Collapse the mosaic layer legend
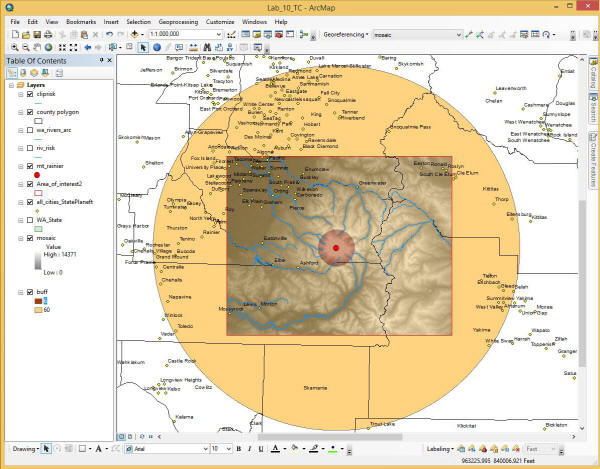Viewport: 600px width, 469px height. click(x=21, y=238)
